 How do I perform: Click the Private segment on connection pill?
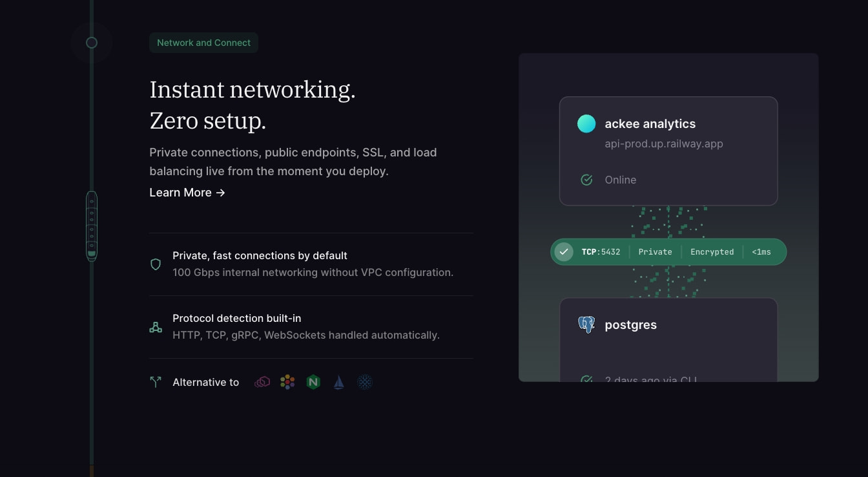655,251
